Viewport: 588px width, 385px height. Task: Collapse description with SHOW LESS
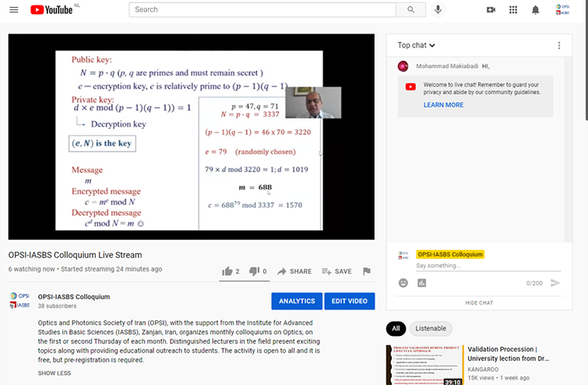tap(54, 373)
